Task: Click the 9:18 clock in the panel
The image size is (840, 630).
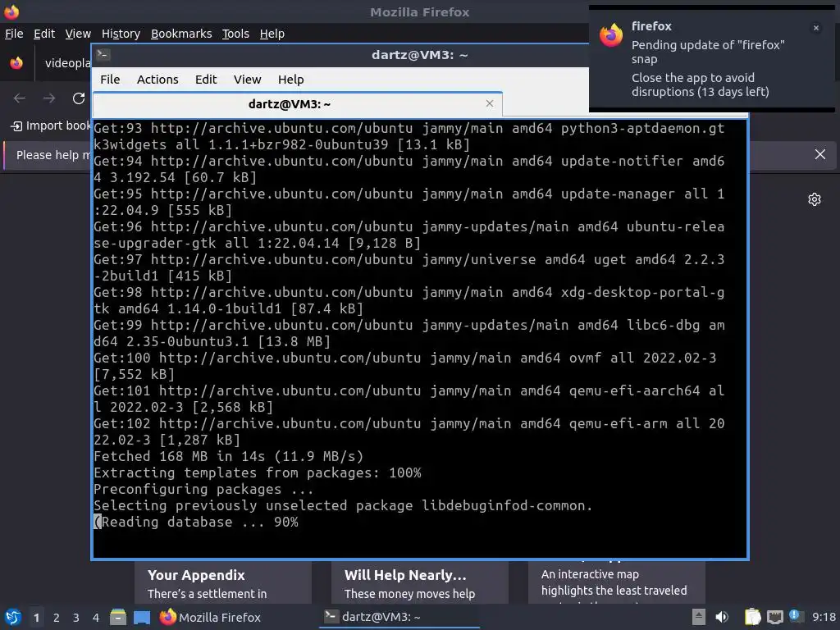Action: (824, 617)
